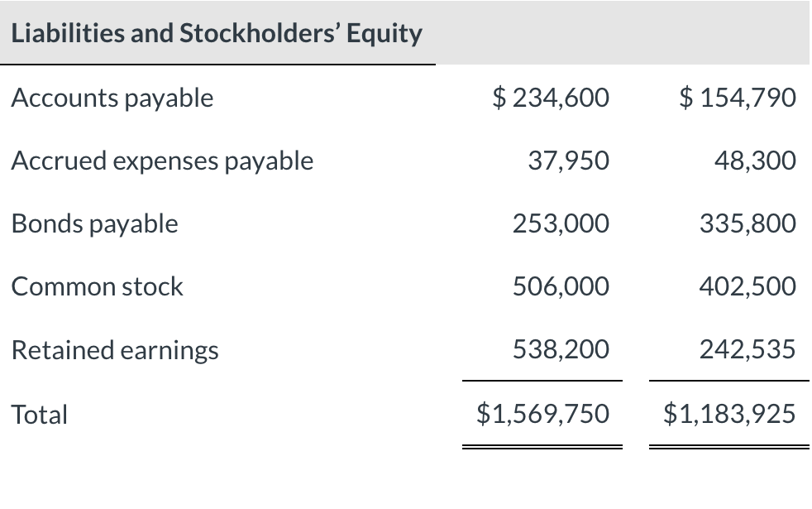The image size is (812, 509).
Task: Click the 37,950 accrued expenses value
Action: coord(569,161)
